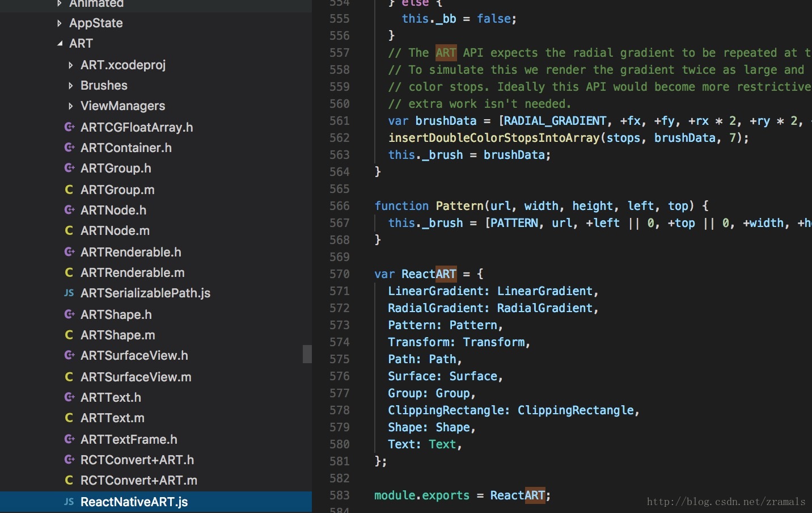Expand the ViewManagers folder arrow
The height and width of the screenshot is (513, 812).
(70, 106)
